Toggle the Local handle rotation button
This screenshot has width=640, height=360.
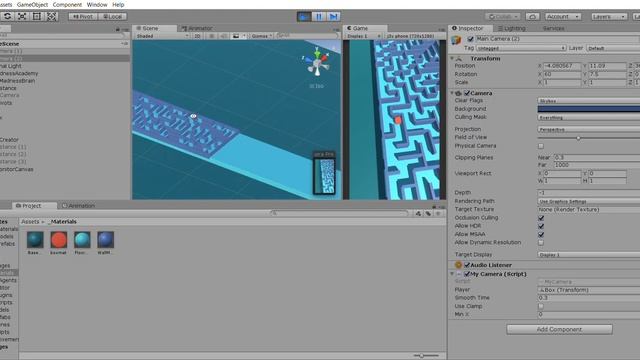112,17
